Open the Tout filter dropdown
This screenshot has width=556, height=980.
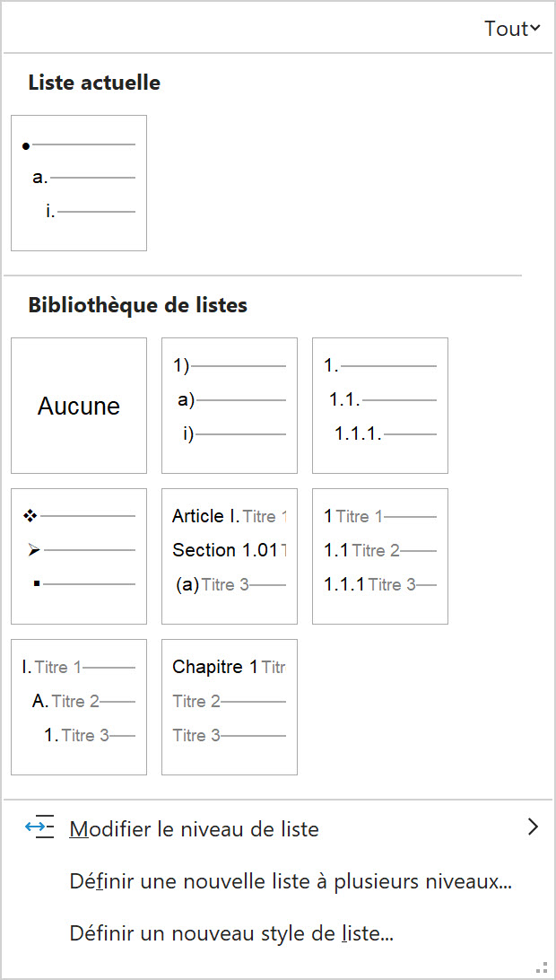pos(511,29)
